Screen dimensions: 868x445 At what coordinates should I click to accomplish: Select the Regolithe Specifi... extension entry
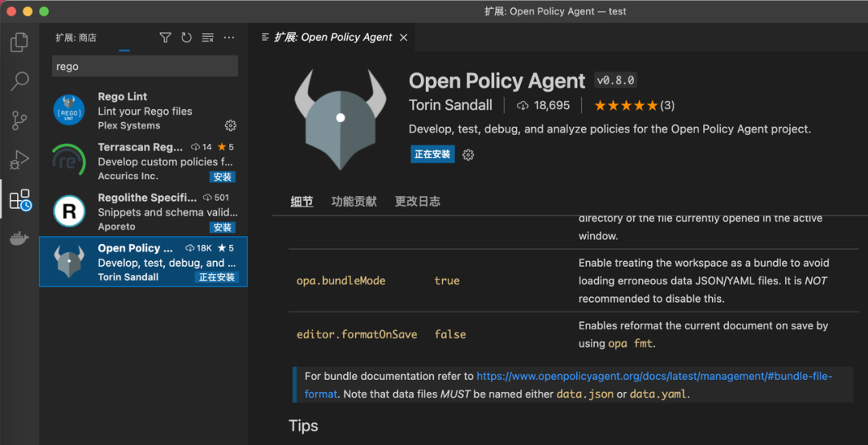(x=143, y=211)
